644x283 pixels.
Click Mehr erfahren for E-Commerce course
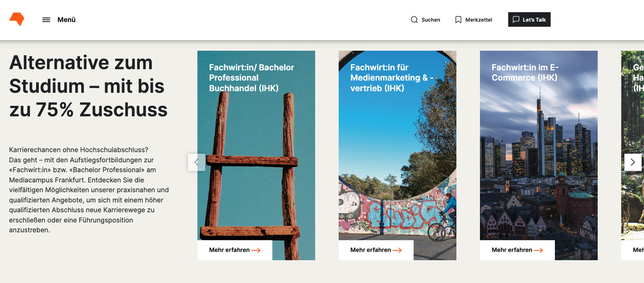(512, 250)
